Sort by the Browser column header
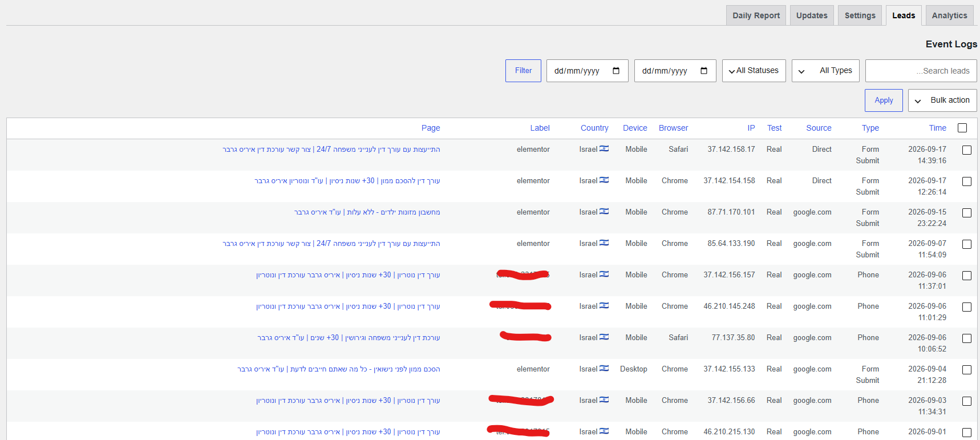Viewport: 980px width, 440px height. coord(673,128)
